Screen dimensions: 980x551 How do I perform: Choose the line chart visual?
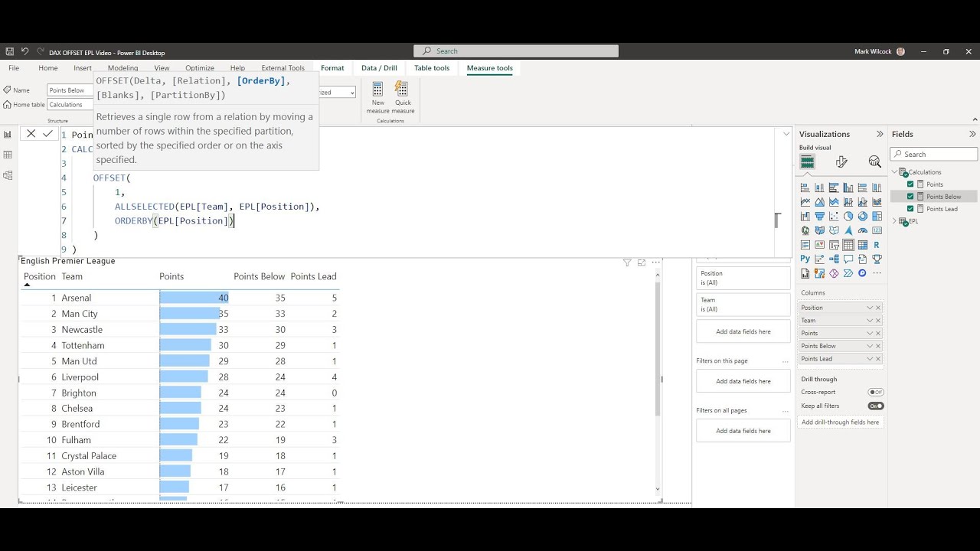[x=805, y=202]
